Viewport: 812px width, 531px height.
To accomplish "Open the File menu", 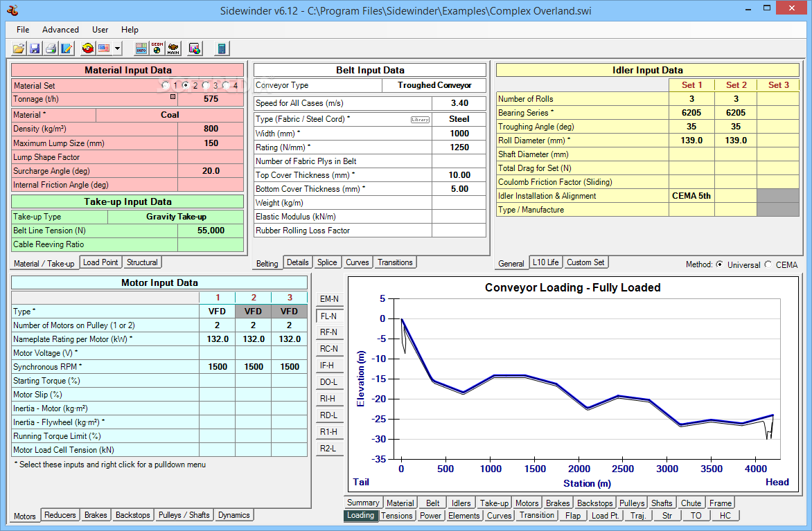I will point(23,30).
